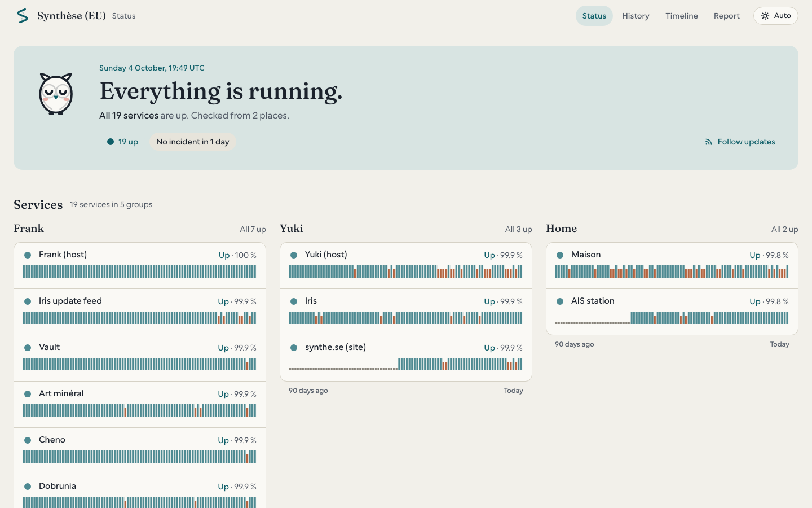Click the status dot beside Frank (host)

coord(28,255)
